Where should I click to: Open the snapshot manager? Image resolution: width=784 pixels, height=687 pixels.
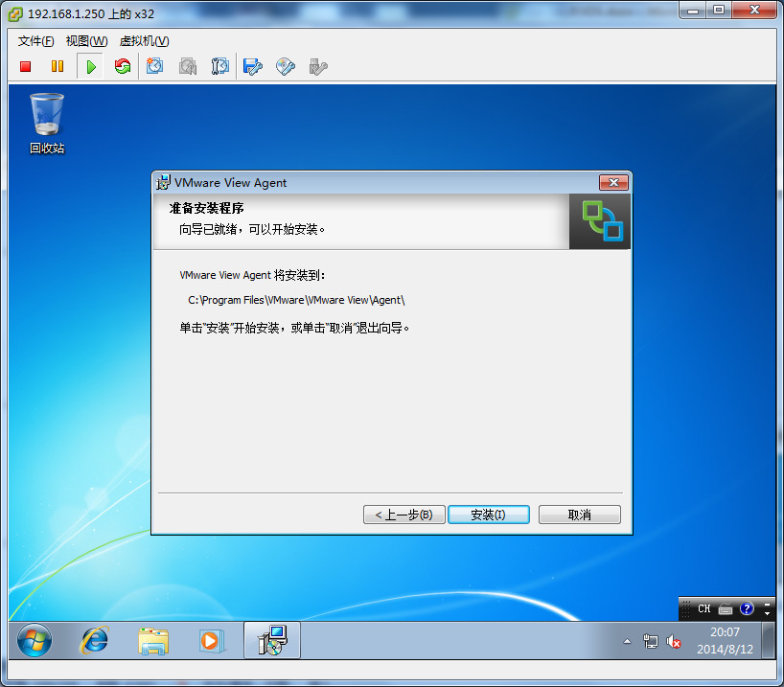[219, 66]
